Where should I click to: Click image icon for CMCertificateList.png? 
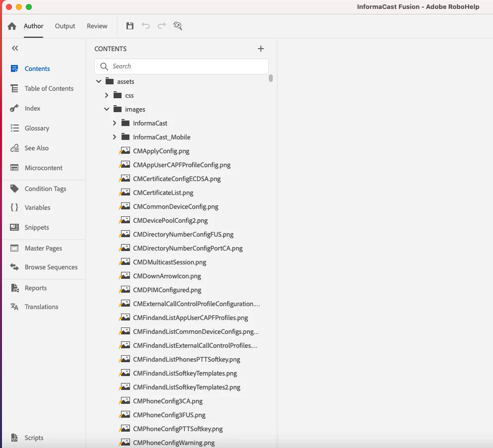point(125,192)
